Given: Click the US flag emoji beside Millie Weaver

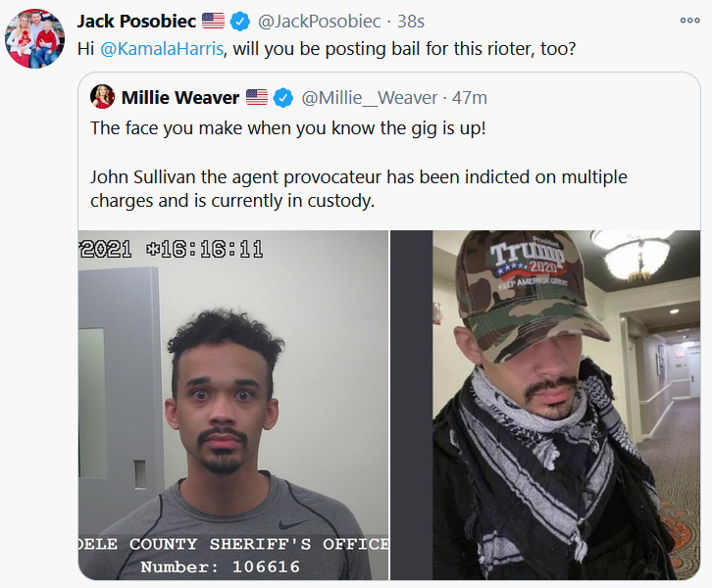Looking at the screenshot, I should point(257,97).
